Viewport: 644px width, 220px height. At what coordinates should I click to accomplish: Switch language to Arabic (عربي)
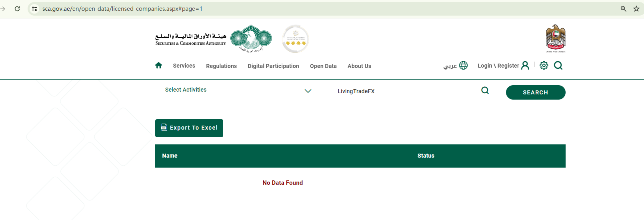450,66
